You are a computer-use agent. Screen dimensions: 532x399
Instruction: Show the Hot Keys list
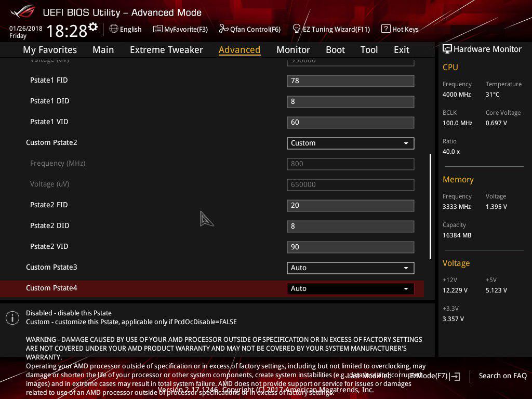pyautogui.click(x=405, y=29)
